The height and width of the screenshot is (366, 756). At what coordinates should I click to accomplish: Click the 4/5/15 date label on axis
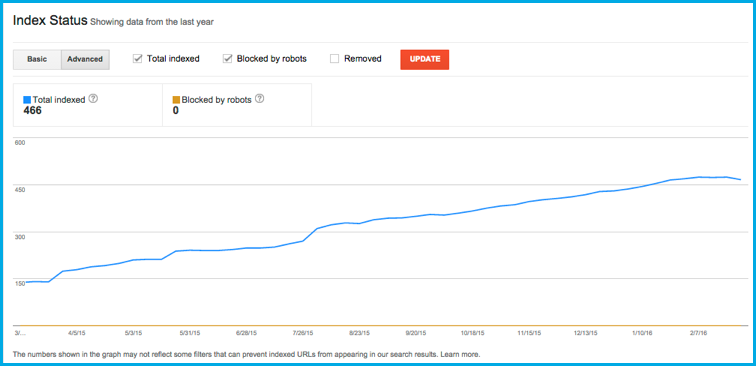click(77, 333)
